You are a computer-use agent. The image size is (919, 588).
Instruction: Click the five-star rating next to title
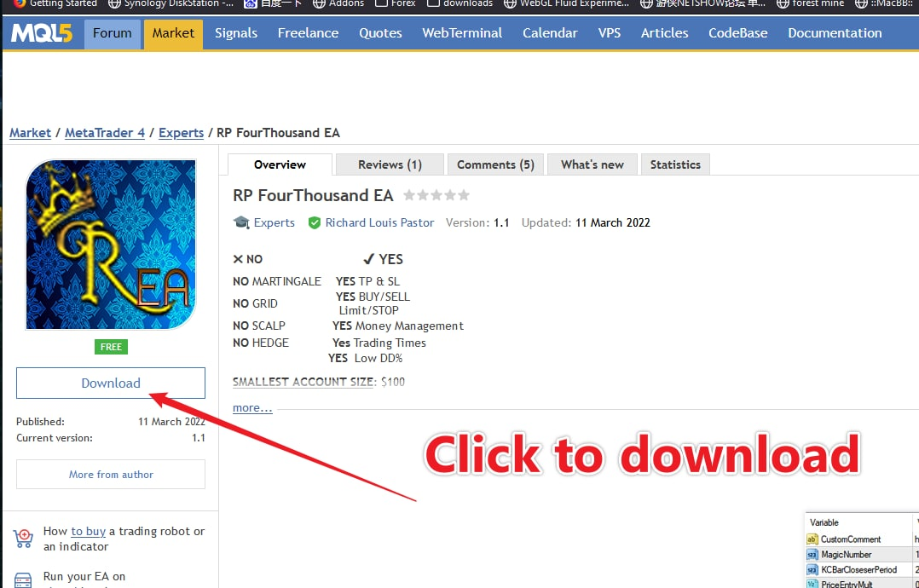[x=436, y=195]
